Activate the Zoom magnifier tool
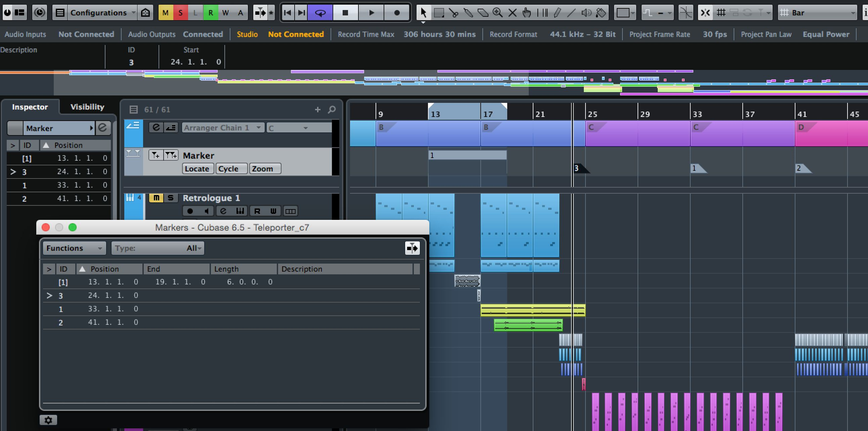 (x=497, y=13)
